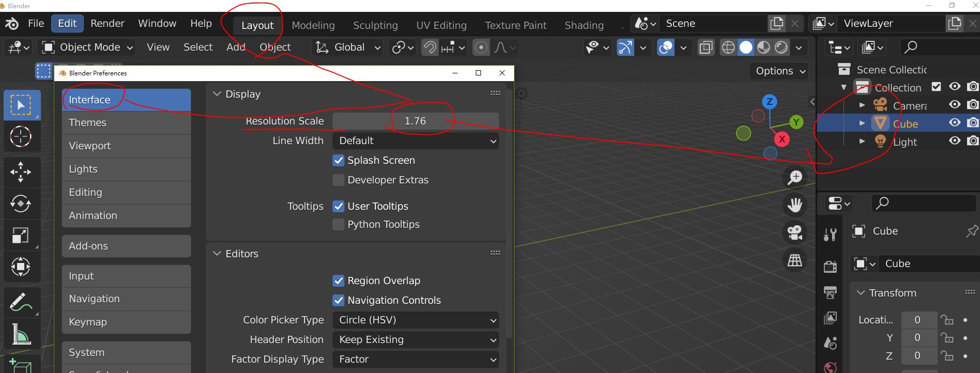Enable Developer Extras checkbox
Image resolution: width=980 pixels, height=373 pixels.
tap(339, 180)
